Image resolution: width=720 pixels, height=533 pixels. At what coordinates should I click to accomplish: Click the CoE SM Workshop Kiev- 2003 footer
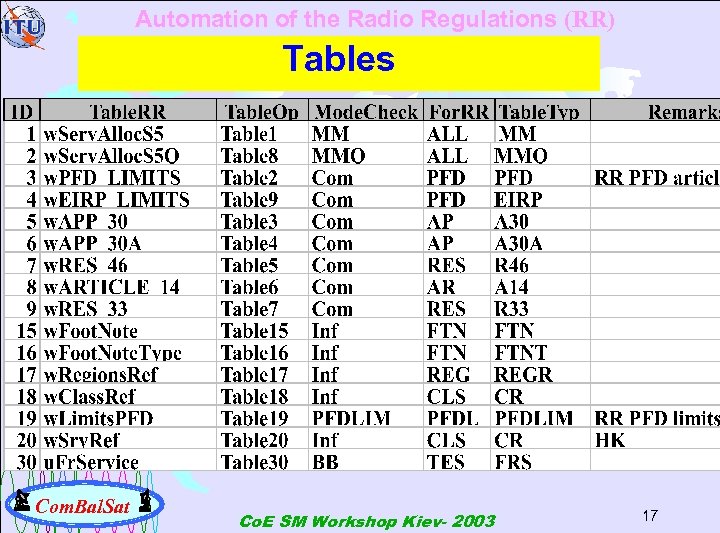[x=367, y=521]
